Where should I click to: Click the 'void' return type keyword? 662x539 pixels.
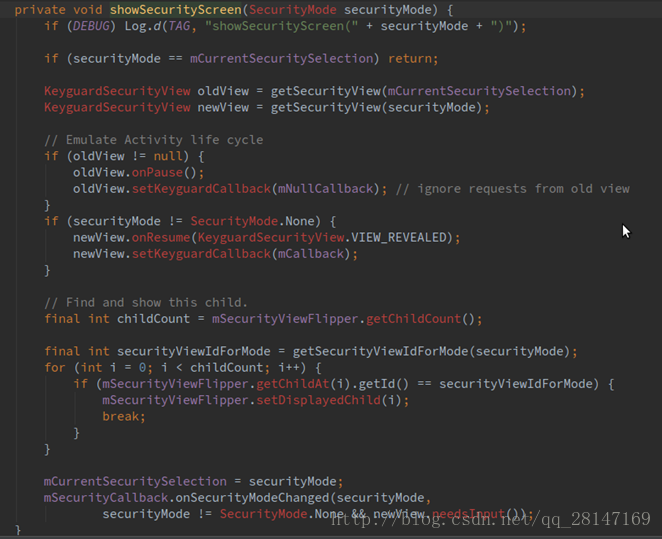(87, 10)
